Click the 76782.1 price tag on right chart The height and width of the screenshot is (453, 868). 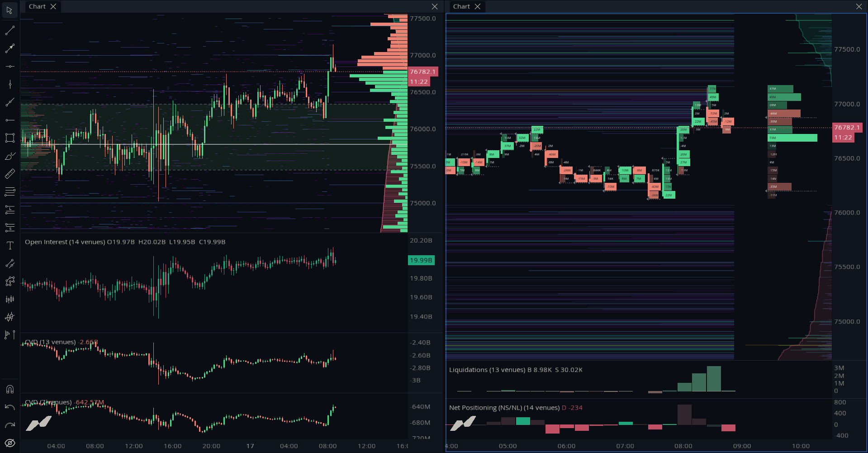click(x=847, y=128)
